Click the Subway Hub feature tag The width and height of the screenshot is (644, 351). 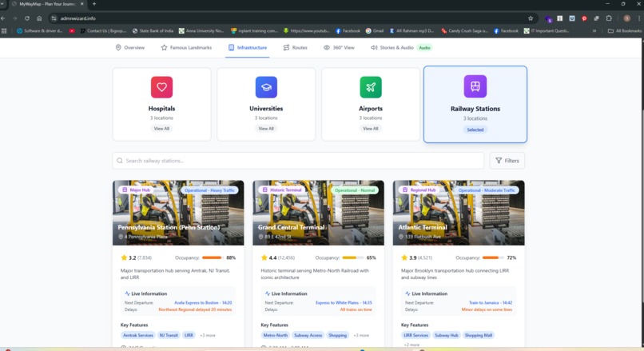tap(447, 335)
